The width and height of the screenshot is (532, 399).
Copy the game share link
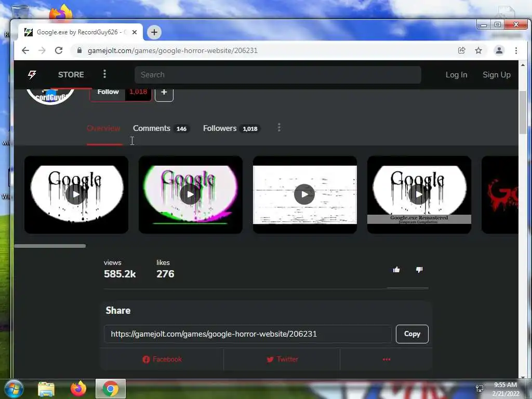tap(412, 334)
